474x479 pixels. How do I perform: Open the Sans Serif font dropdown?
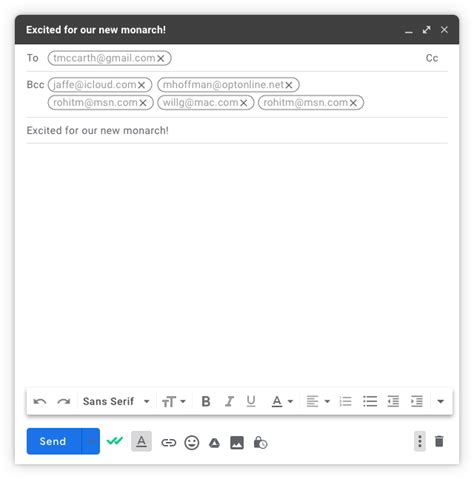116,401
